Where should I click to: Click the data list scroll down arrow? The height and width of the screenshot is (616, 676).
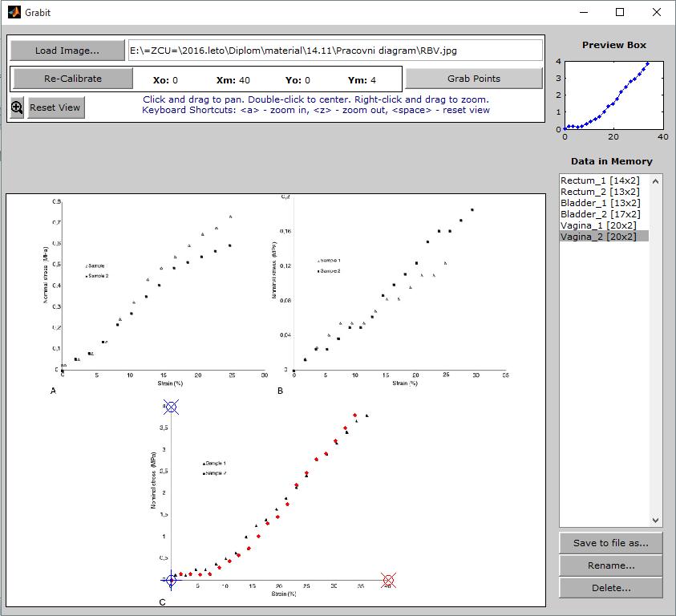655,521
